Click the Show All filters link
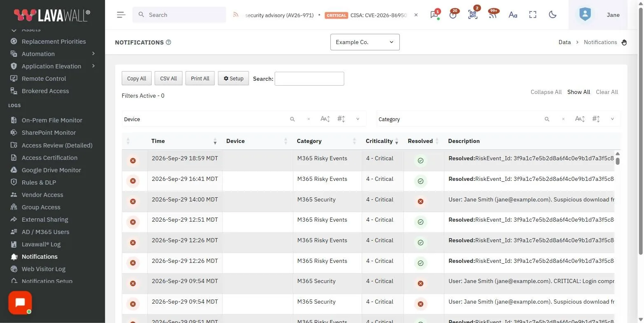This screenshot has width=644, height=323. (x=579, y=92)
